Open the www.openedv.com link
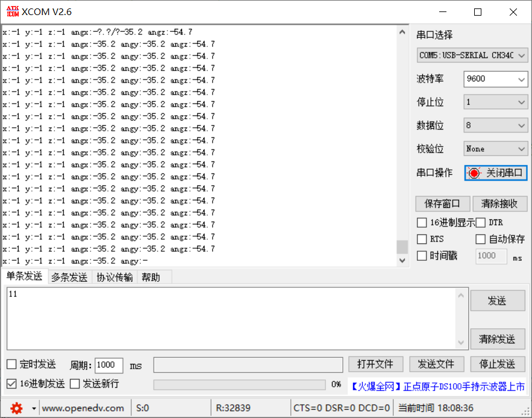 83,408
